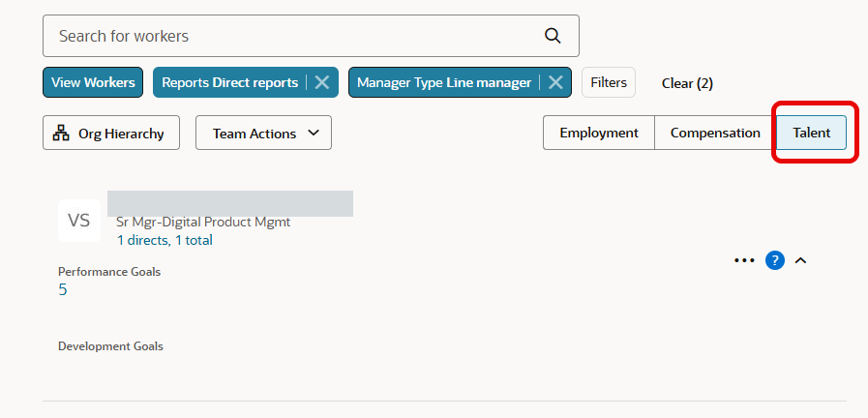
Task: Open the Filters panel
Action: click(609, 82)
